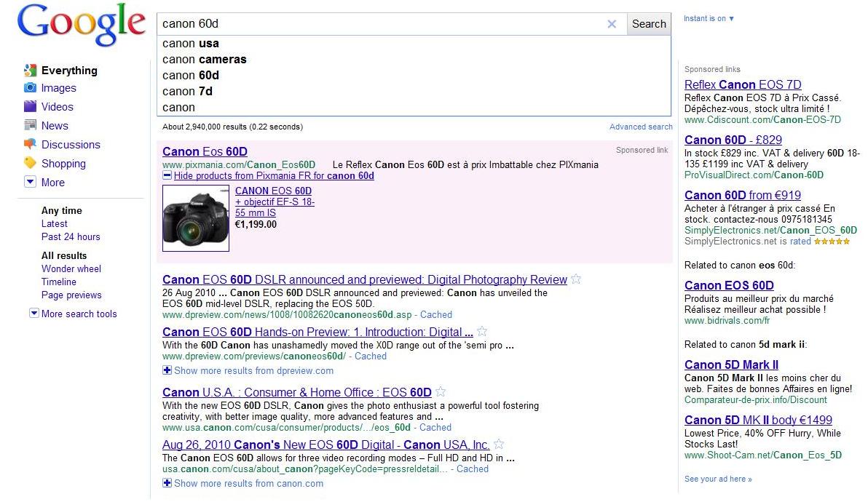The width and height of the screenshot is (868, 502).
Task: Click the SimplyElectronics star rating
Action: [832, 242]
